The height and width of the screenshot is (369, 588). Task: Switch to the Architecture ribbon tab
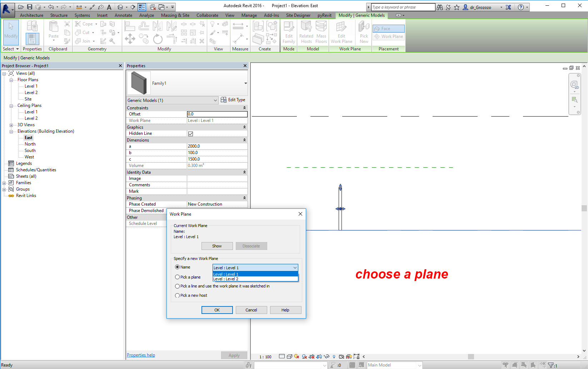[31, 15]
